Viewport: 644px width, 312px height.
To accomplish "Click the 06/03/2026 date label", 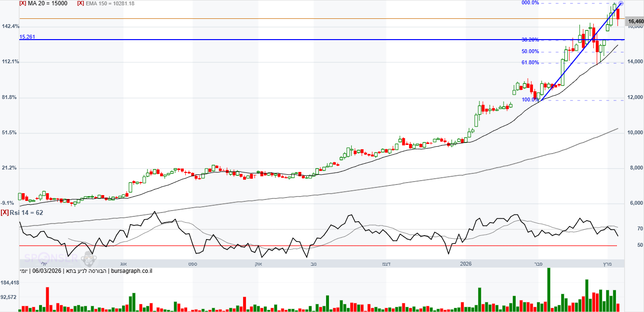I will pyautogui.click(x=47, y=271).
